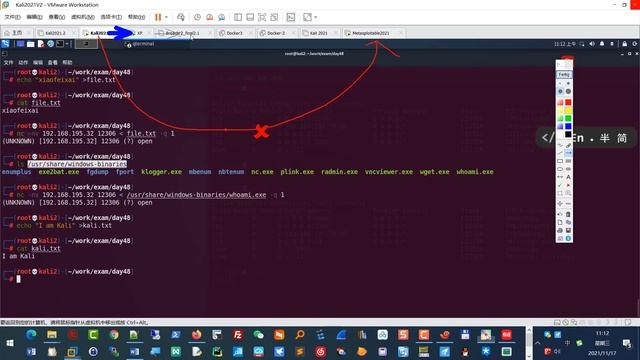This screenshot has height=360, width=640.
Task: Select the red color swatch in annotation palette
Action: click(x=568, y=102)
